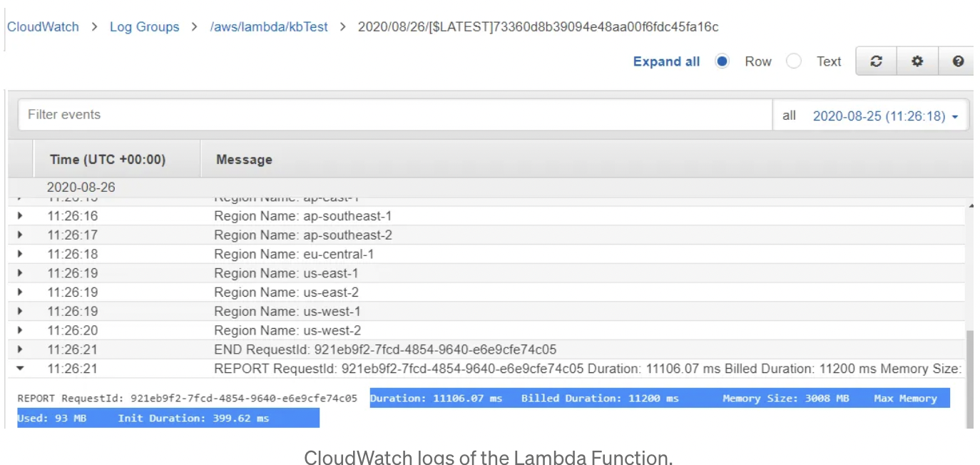Click the Time (UTC +00:00) column header
Image resolution: width=980 pixels, height=465 pixels.
108,160
